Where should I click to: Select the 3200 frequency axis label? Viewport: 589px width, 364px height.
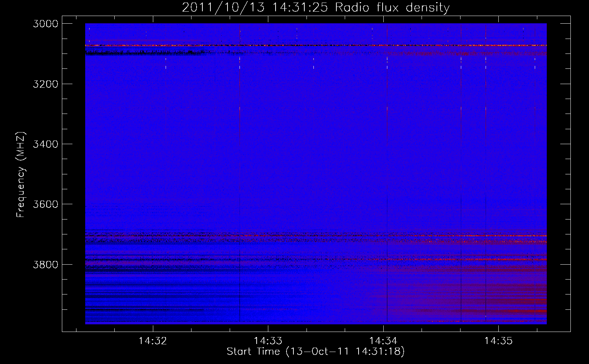46,84
